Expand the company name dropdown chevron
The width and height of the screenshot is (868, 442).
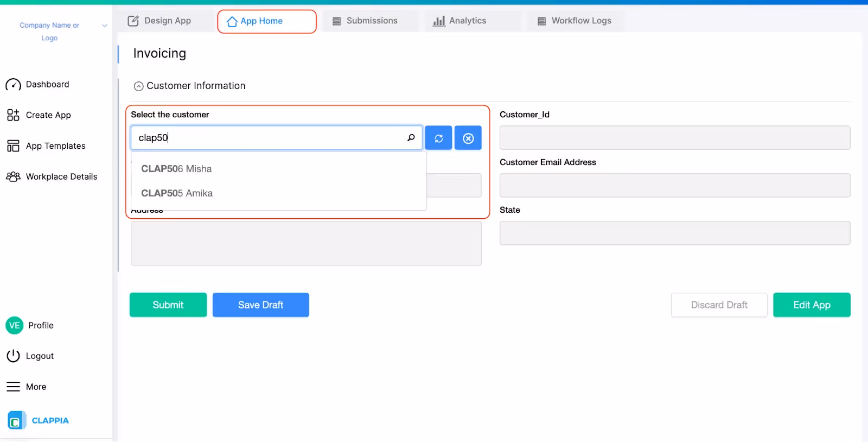click(105, 26)
